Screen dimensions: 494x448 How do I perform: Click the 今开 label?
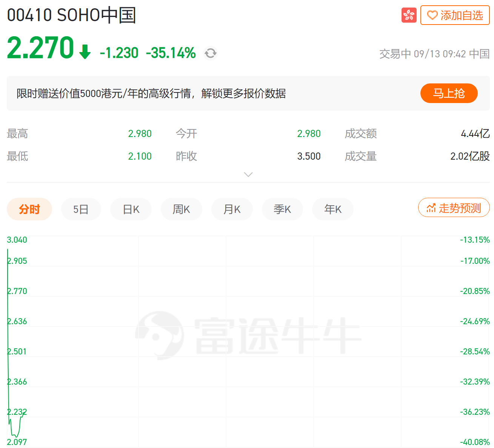186,134
